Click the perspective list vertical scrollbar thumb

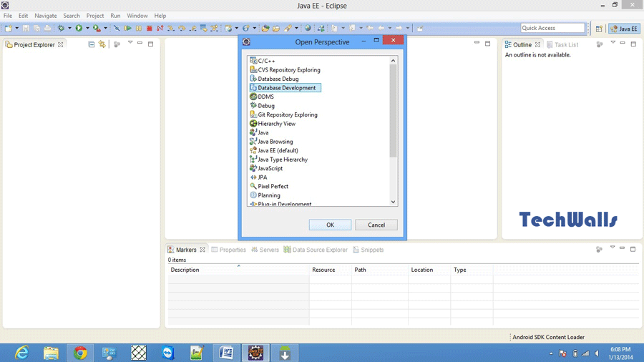393,111
